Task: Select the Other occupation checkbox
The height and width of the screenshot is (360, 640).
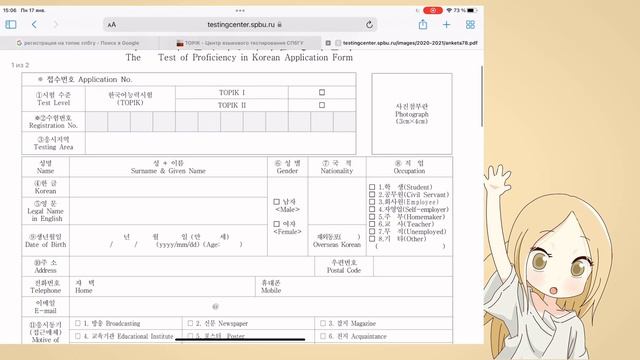Action: (x=372, y=238)
